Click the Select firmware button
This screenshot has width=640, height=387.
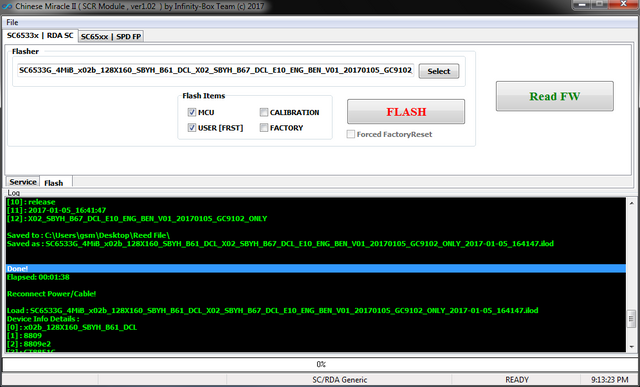click(x=439, y=71)
